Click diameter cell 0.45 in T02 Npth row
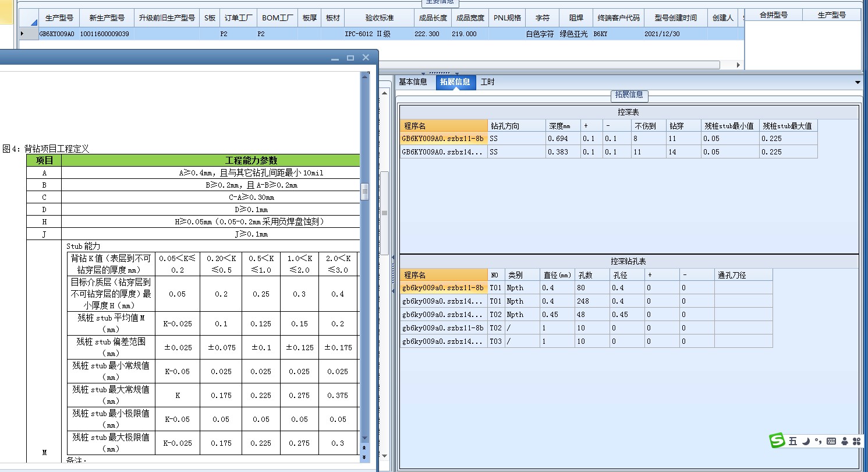Image resolution: width=868 pixels, height=472 pixels. point(557,315)
